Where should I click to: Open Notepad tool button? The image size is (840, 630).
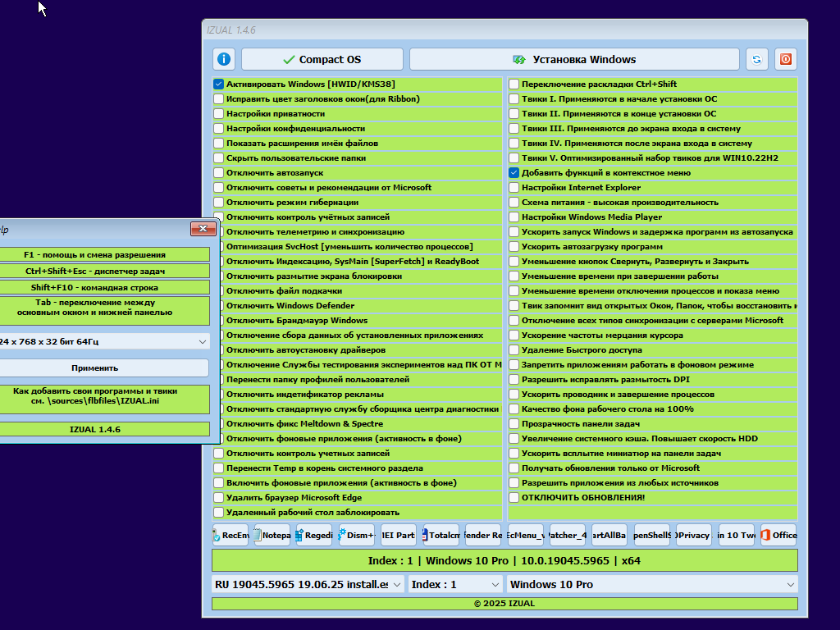coord(272,535)
